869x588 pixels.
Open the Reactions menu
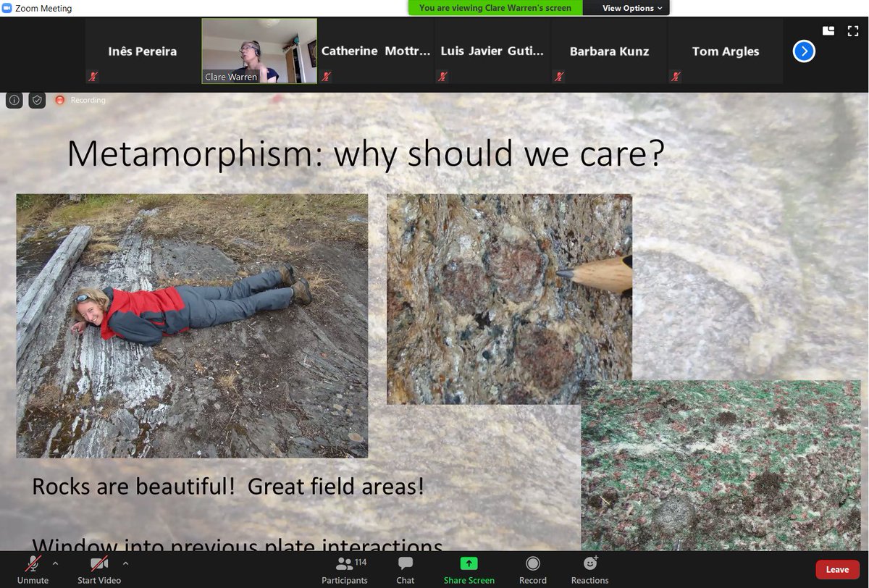click(x=590, y=568)
